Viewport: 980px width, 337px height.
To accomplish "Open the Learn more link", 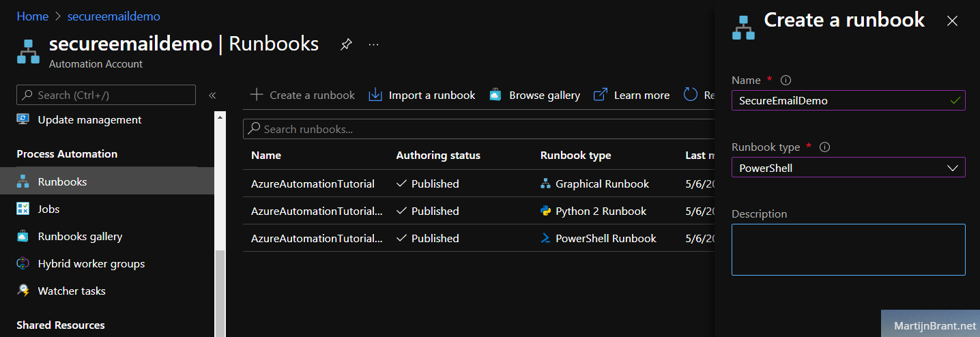I will coord(631,95).
